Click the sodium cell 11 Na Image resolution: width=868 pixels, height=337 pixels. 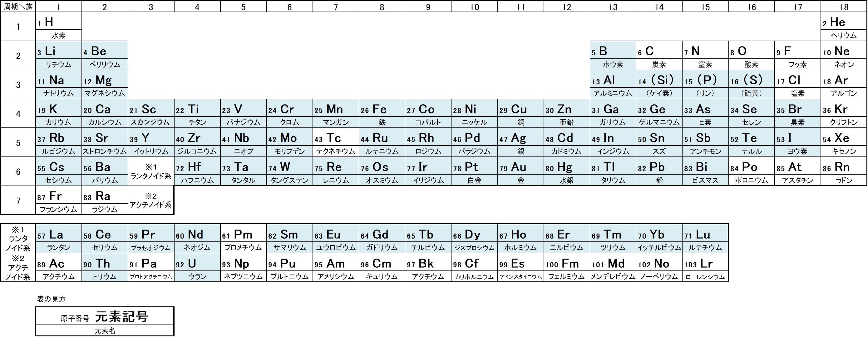click(x=59, y=85)
